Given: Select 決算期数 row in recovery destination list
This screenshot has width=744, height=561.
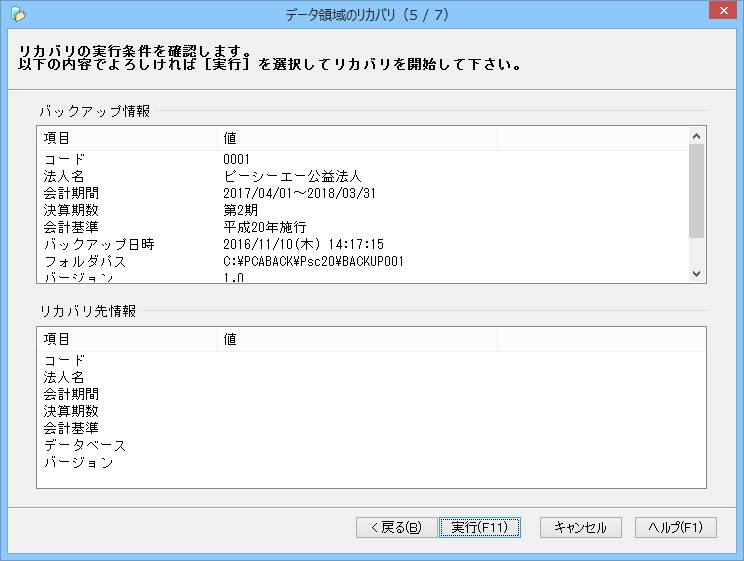Looking at the screenshot, I should [x=371, y=411].
